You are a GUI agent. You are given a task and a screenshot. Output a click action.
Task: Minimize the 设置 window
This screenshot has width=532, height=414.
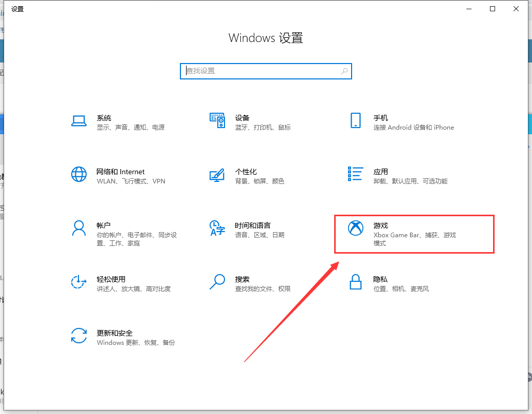tap(469, 9)
